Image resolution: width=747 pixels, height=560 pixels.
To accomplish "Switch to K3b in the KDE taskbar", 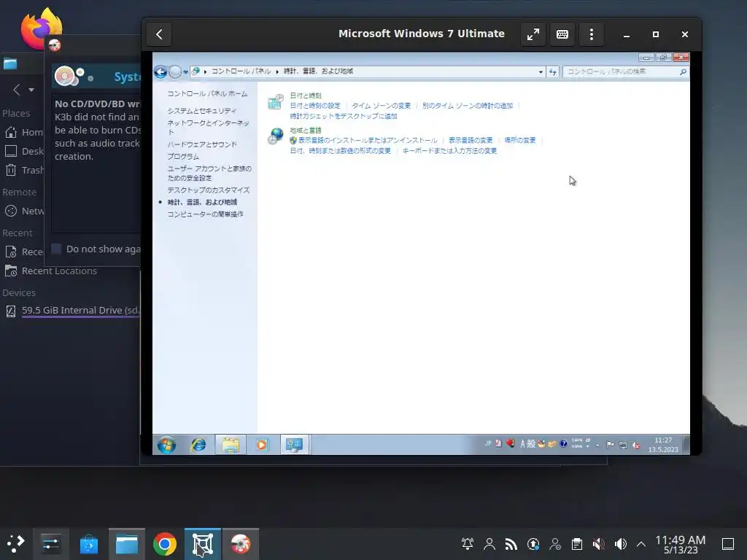I will click(x=241, y=544).
